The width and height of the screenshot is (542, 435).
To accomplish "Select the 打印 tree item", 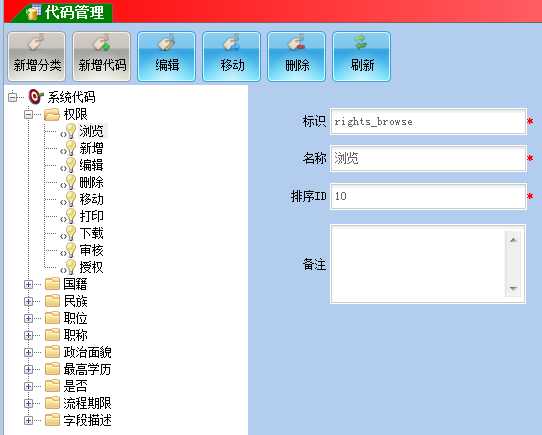I will pyautogui.click(x=92, y=216).
